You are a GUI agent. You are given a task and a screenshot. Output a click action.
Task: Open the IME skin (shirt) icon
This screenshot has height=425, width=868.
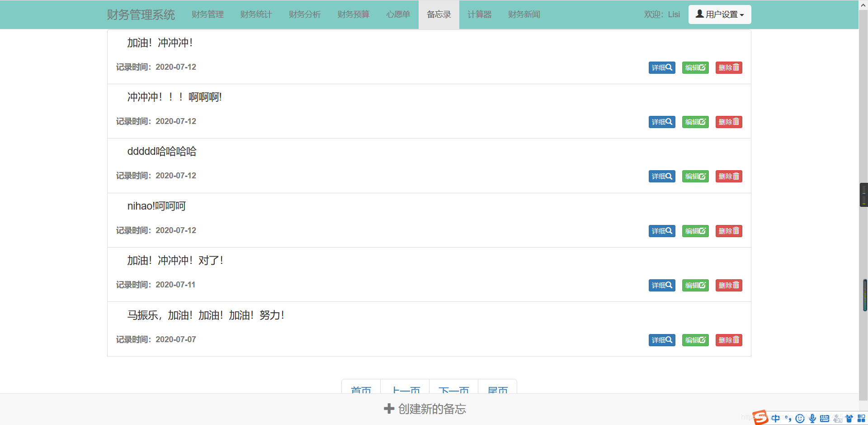(849, 418)
